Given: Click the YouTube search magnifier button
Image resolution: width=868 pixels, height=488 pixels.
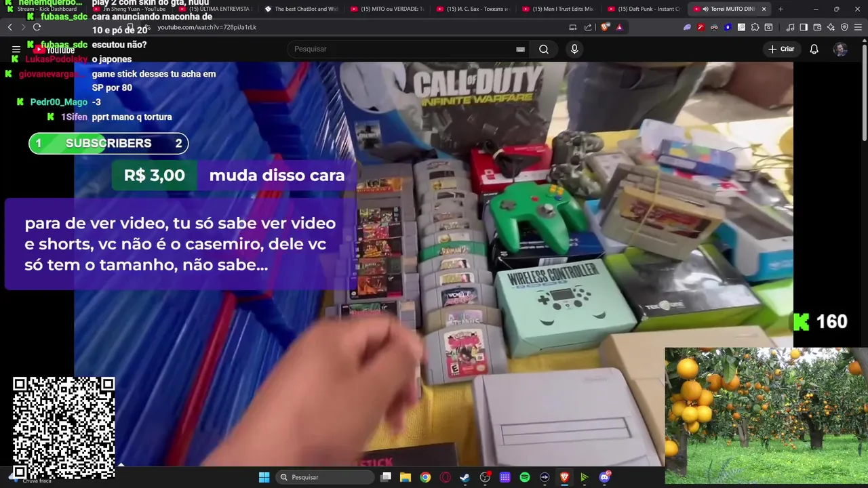Looking at the screenshot, I should point(544,49).
